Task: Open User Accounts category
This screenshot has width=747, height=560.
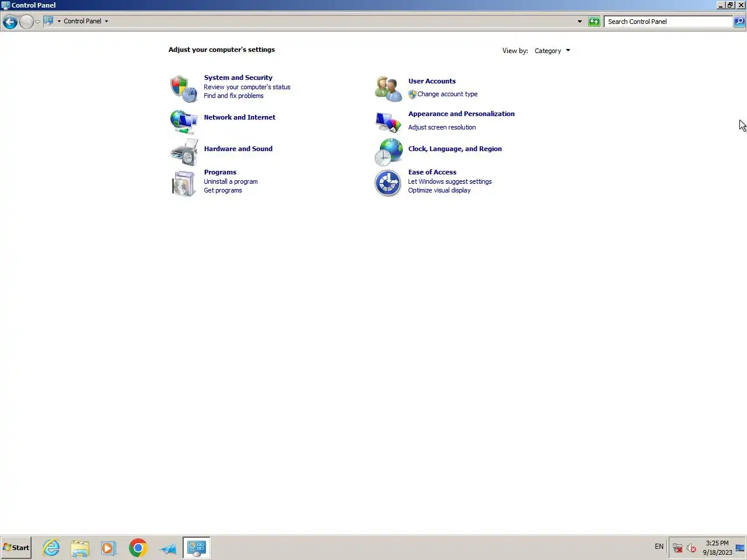Action: (x=432, y=81)
